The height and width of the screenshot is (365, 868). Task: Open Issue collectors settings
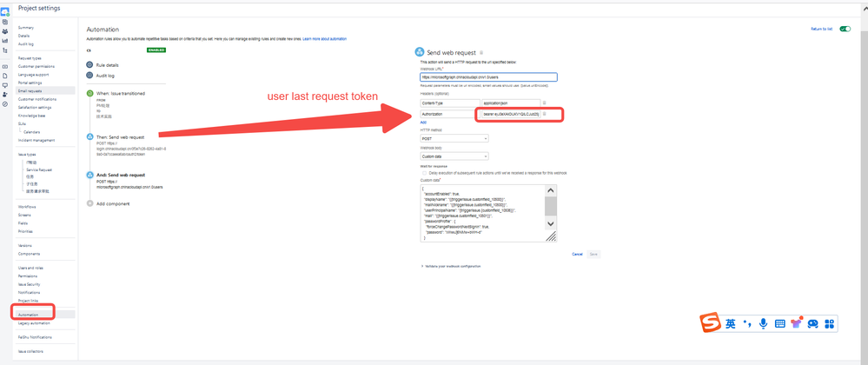point(30,351)
